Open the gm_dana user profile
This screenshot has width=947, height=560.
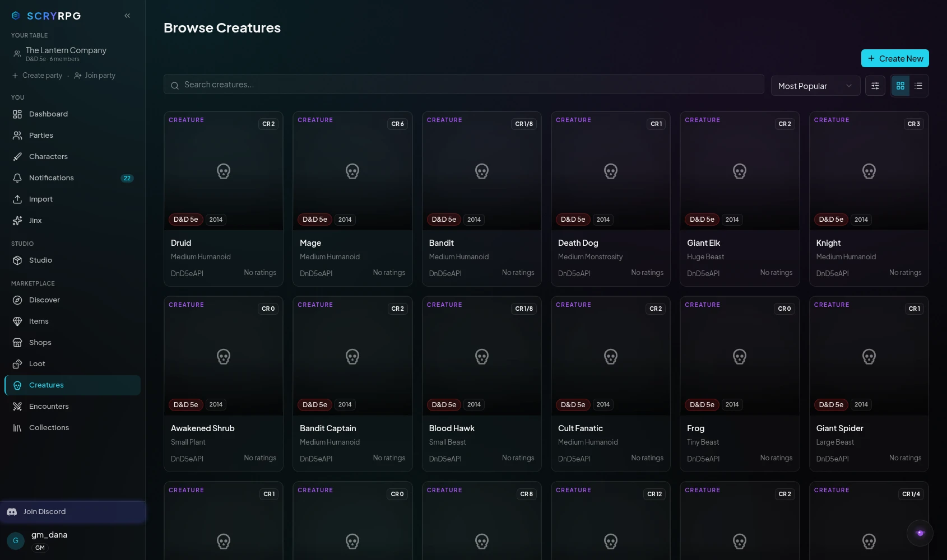pos(73,541)
